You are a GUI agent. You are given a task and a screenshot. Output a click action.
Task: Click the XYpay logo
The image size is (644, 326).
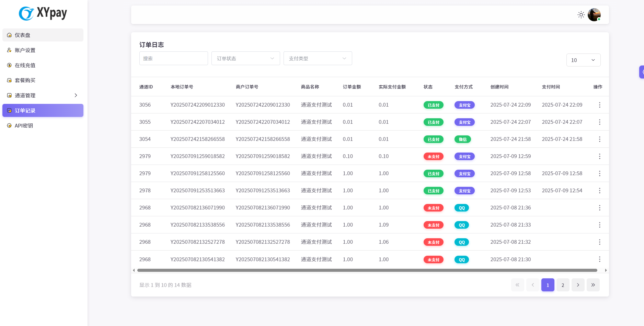click(43, 13)
